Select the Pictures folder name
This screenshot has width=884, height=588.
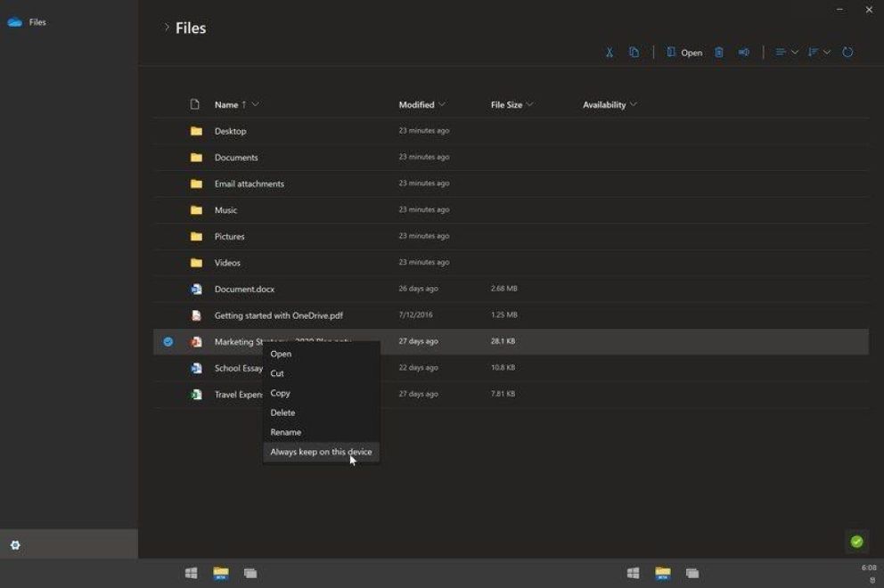[x=229, y=236]
